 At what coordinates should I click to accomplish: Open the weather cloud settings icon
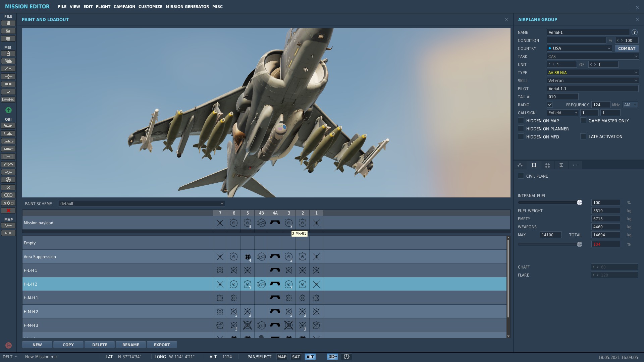[x=8, y=61]
